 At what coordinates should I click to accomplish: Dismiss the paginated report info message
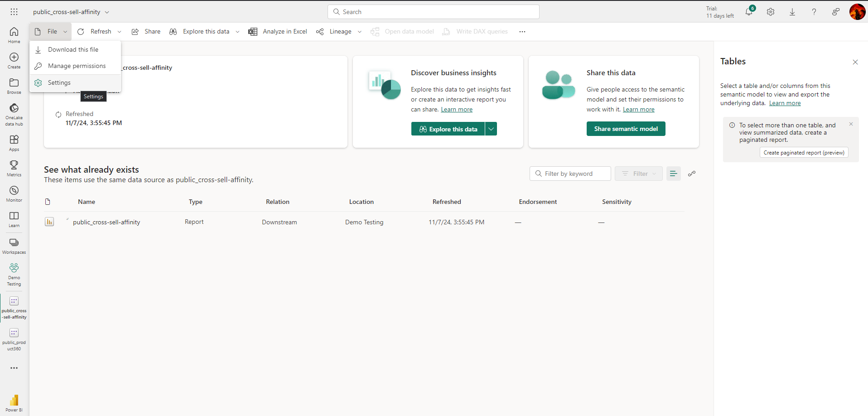(851, 124)
